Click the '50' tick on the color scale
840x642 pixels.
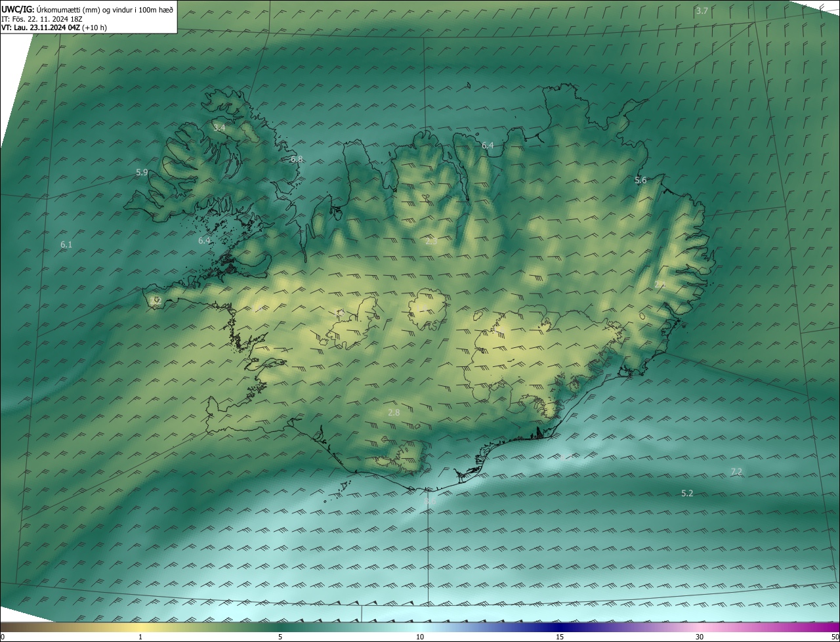coord(835,637)
